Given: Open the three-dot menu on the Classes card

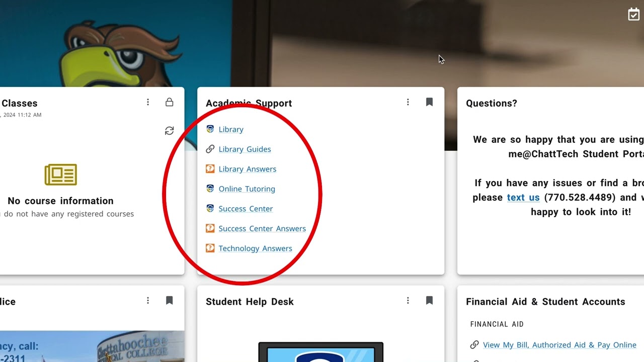Looking at the screenshot, I should point(148,102).
